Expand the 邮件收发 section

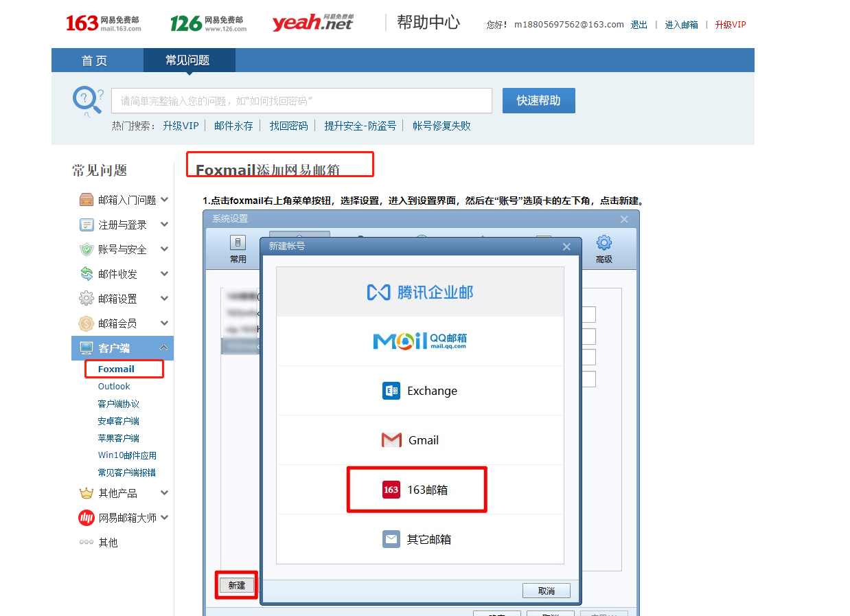coord(164,274)
